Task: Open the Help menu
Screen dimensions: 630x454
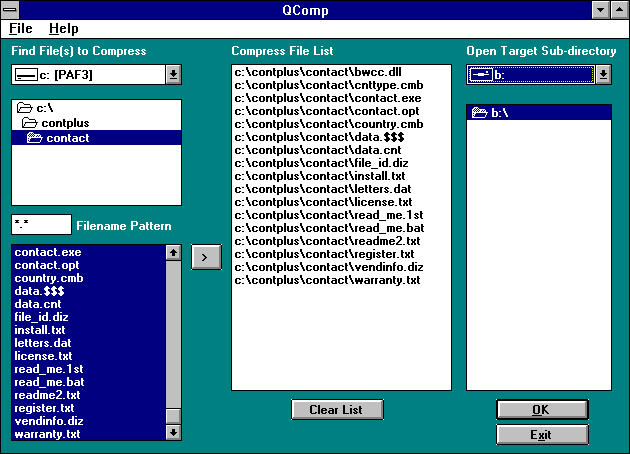Action: 64,29
